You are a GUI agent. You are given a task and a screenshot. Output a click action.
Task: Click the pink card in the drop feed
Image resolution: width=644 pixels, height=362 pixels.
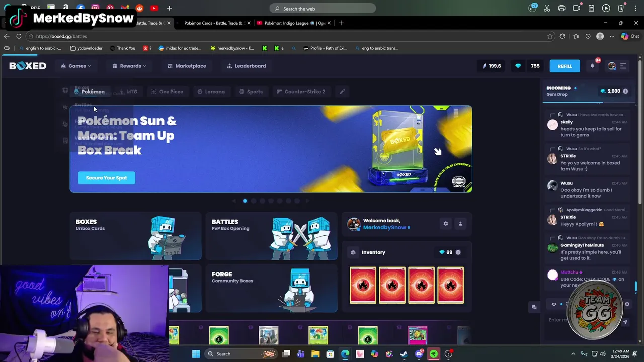click(x=418, y=336)
